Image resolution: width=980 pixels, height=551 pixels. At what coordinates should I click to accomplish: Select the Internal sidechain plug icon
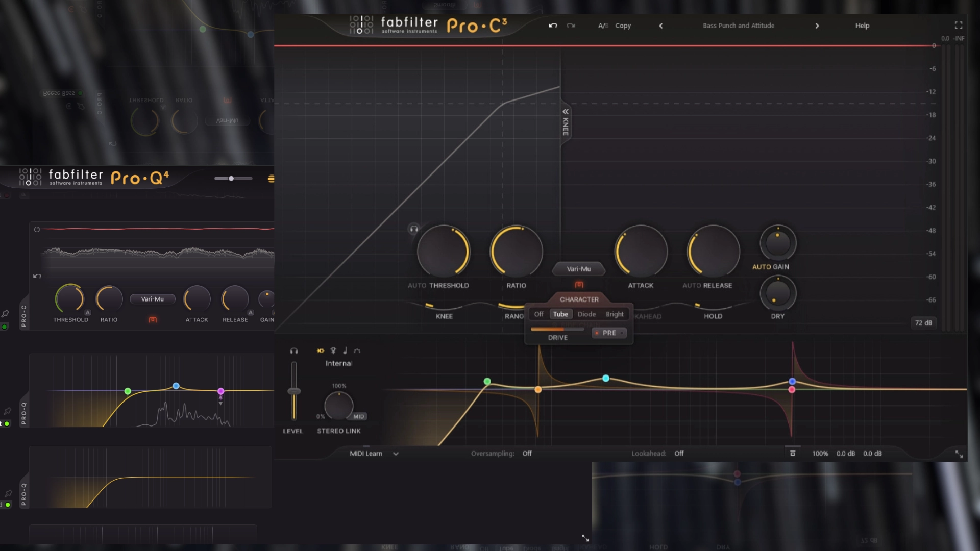[x=320, y=351]
